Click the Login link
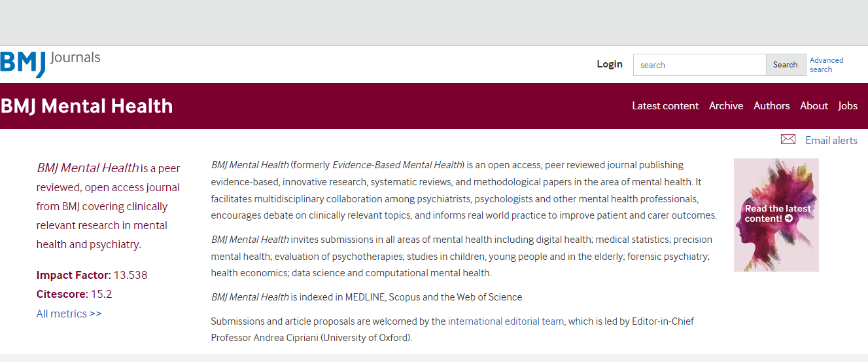 click(610, 64)
